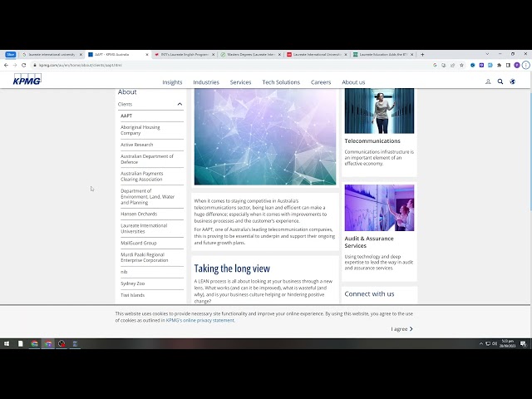Screen dimensions: 532x399
Task: Click the share page icon in address bar
Action: 452,65
